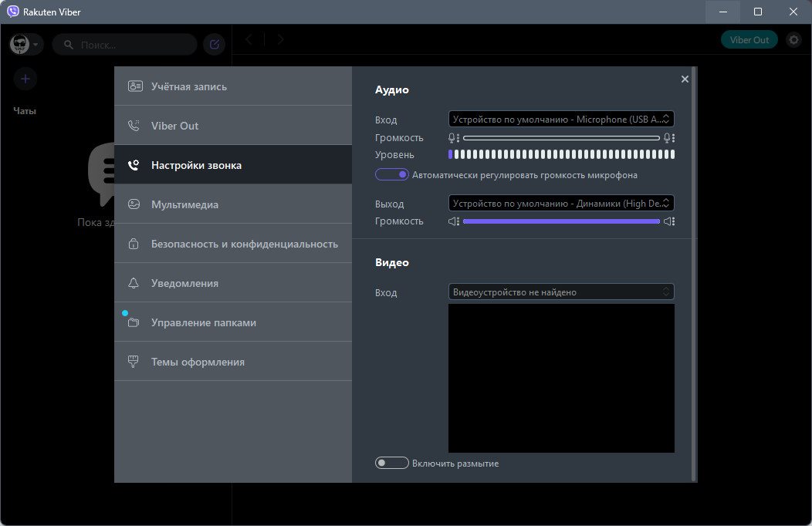Adjust the speaker output volume slider
This screenshot has height=526, width=812.
(561, 221)
